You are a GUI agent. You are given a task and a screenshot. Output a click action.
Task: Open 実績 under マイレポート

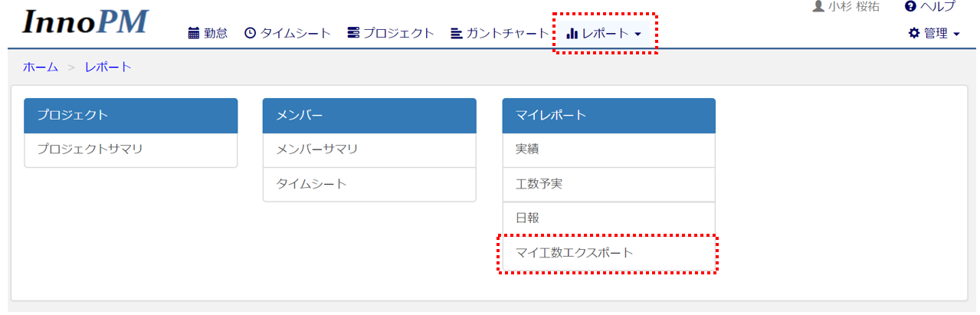[527, 149]
